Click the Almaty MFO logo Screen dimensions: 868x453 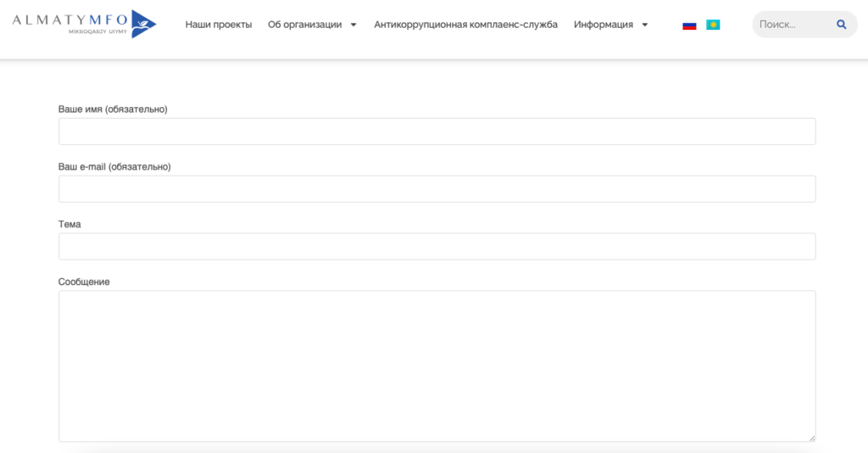tap(85, 24)
